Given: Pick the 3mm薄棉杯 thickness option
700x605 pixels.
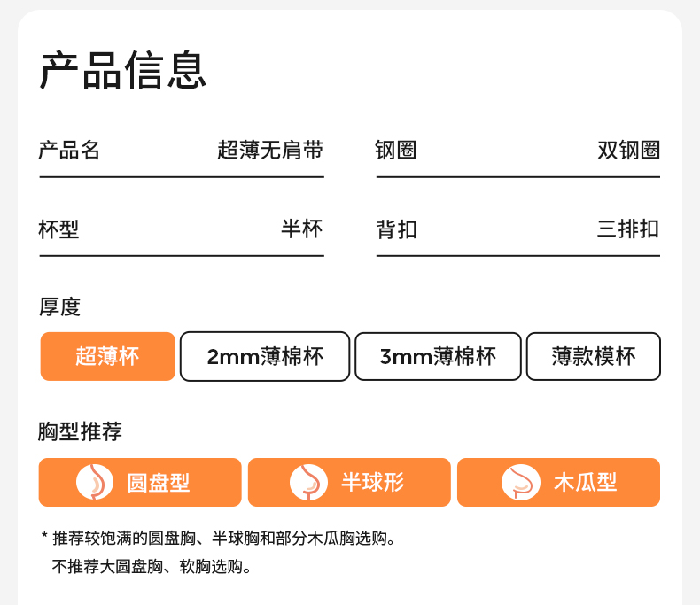Looking at the screenshot, I should point(438,356).
